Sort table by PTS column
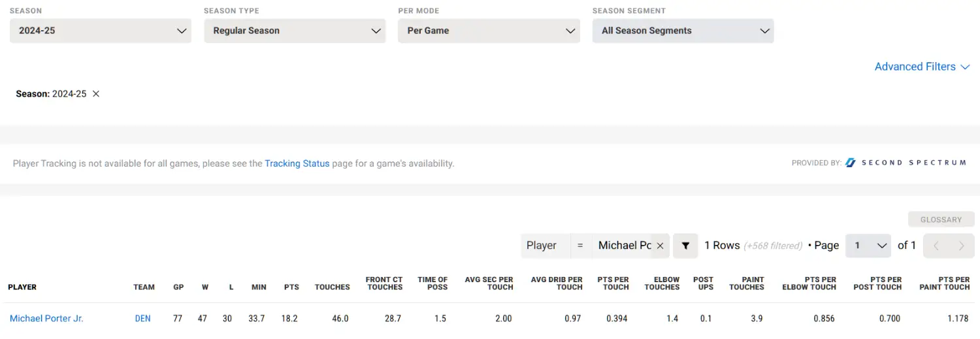This screenshot has width=980, height=339. [291, 287]
